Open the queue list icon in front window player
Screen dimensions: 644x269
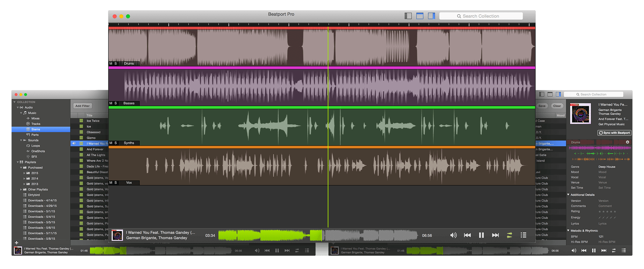(524, 235)
